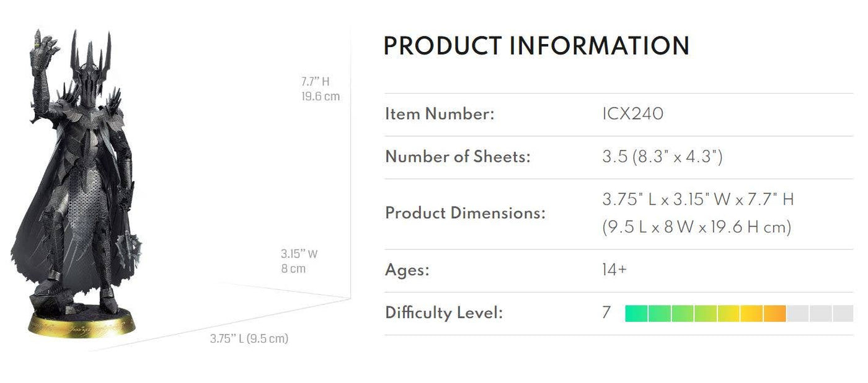Select the Item Number label

[x=440, y=114]
